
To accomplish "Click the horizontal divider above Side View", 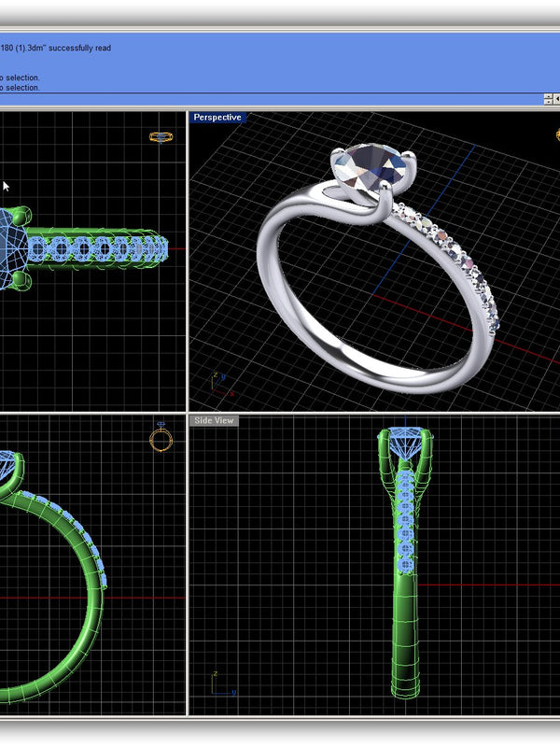I will [x=373, y=412].
